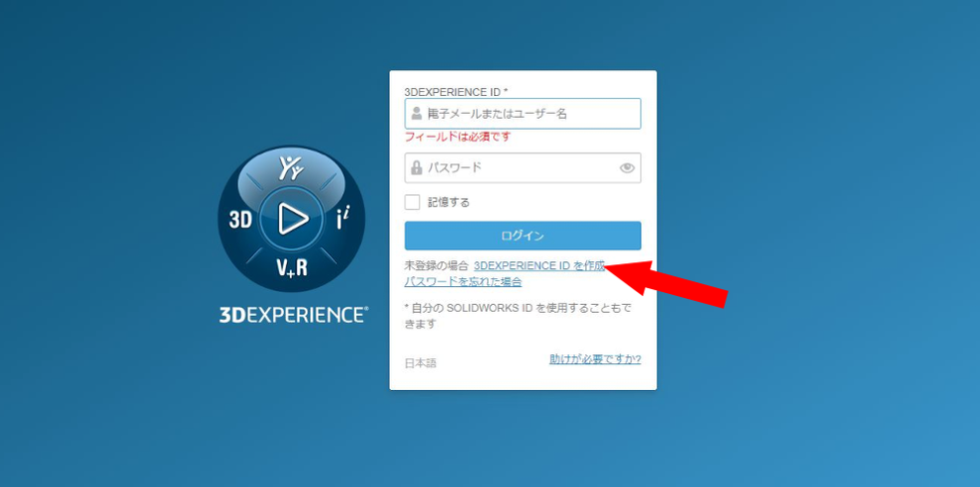Image resolution: width=980 pixels, height=487 pixels.
Task: Click the パスワードを忘れた場合 link
Action: [x=463, y=282]
